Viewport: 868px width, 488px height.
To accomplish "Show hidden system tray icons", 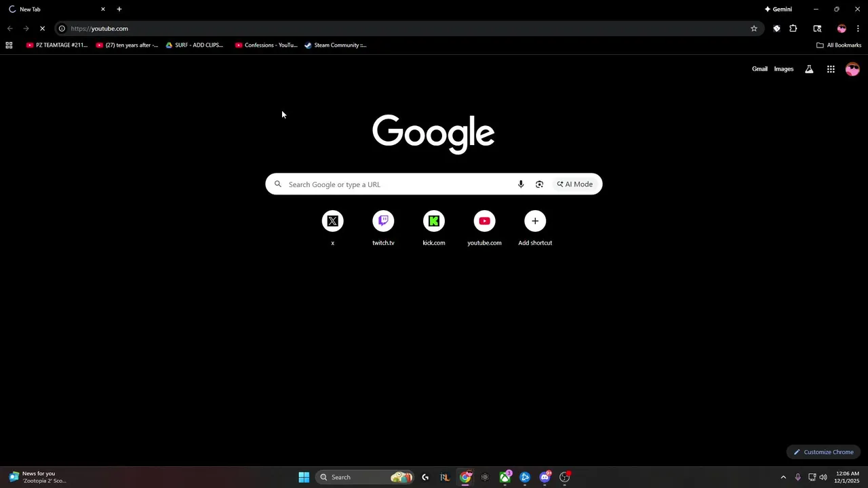I will [x=783, y=477].
